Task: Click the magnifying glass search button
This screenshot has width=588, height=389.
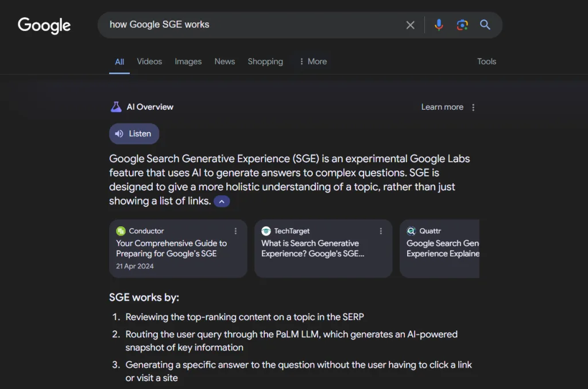Action: tap(485, 25)
